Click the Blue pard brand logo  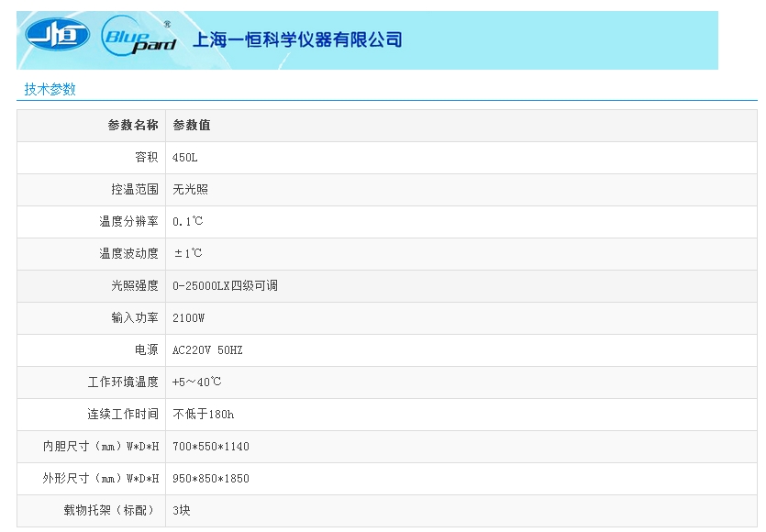click(138, 38)
